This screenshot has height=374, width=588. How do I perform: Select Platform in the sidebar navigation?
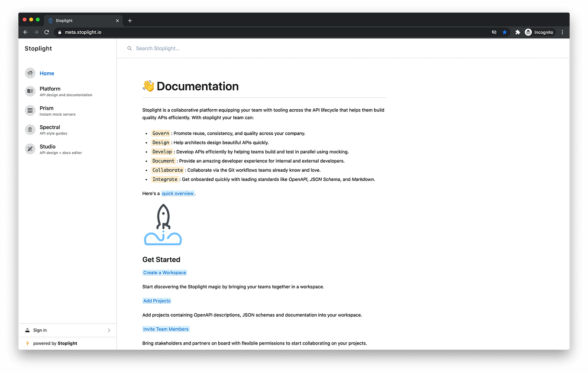pyautogui.click(x=50, y=88)
